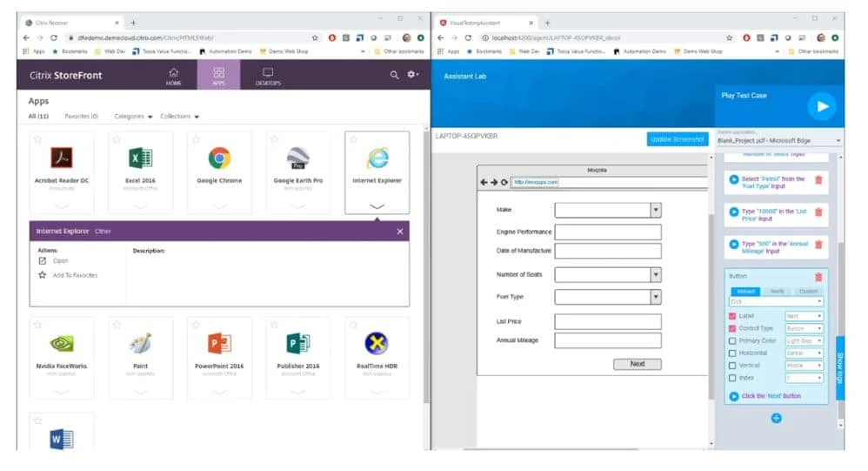
Task: Click the Play Test Case button
Action: click(823, 106)
